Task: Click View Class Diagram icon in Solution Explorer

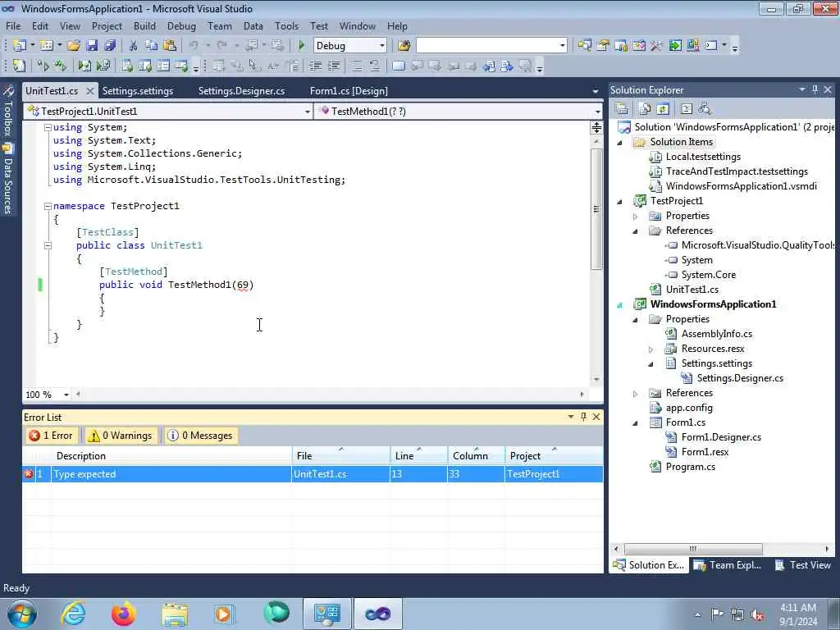Action: coord(705,109)
